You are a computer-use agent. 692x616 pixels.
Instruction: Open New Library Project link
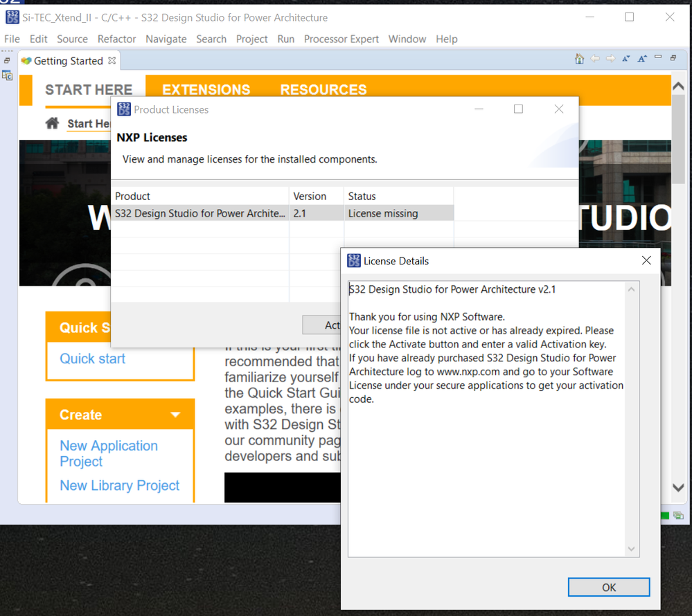120,485
